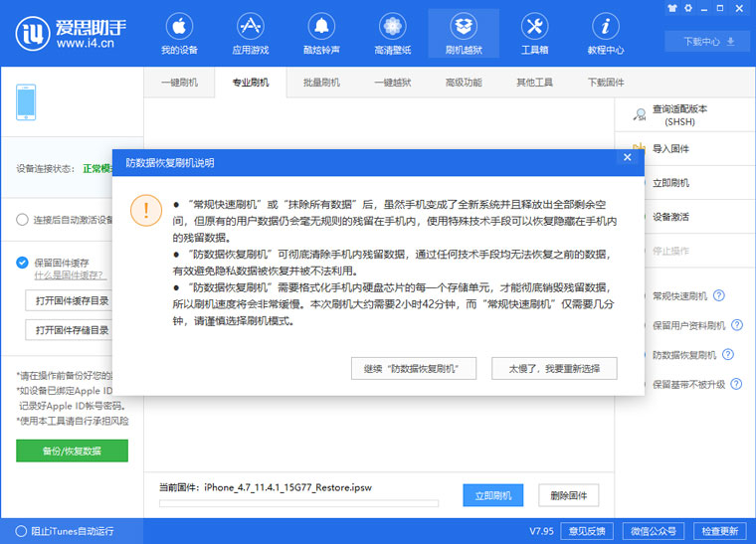
Task: Click the V7.95 version label
Action: (x=541, y=531)
